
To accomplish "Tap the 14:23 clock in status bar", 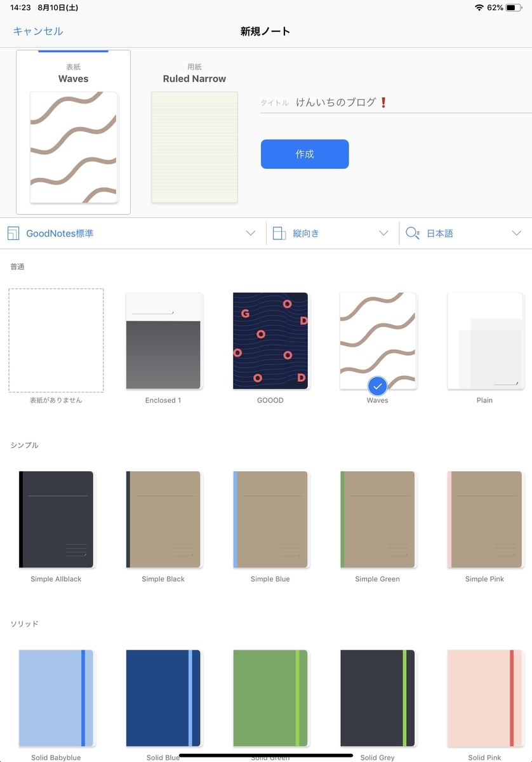I will click(20, 8).
